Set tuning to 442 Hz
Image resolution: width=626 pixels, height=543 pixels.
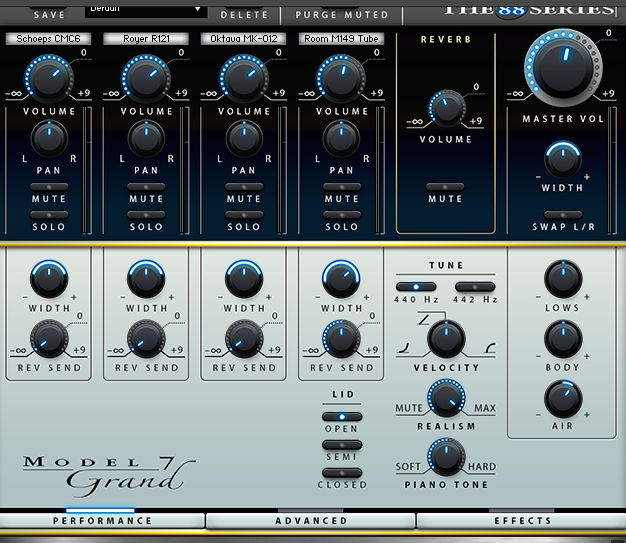[x=476, y=287]
